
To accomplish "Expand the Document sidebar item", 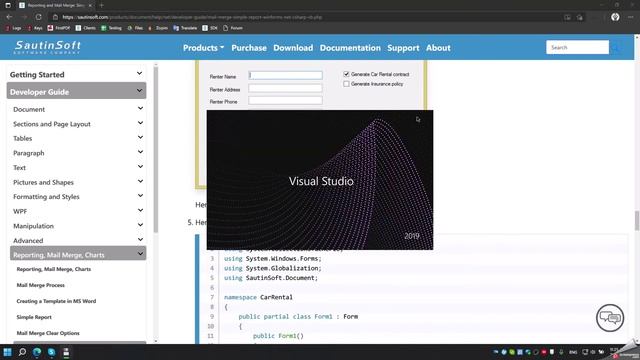I will pos(140,108).
